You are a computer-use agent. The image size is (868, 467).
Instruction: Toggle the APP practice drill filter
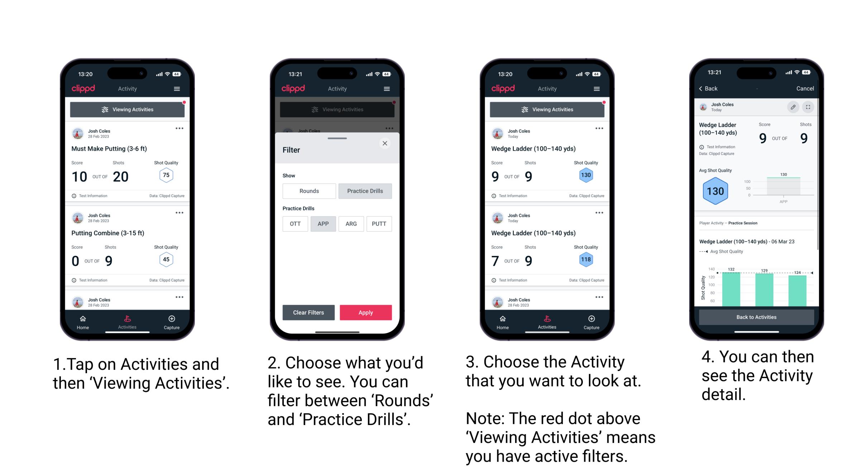pos(323,224)
